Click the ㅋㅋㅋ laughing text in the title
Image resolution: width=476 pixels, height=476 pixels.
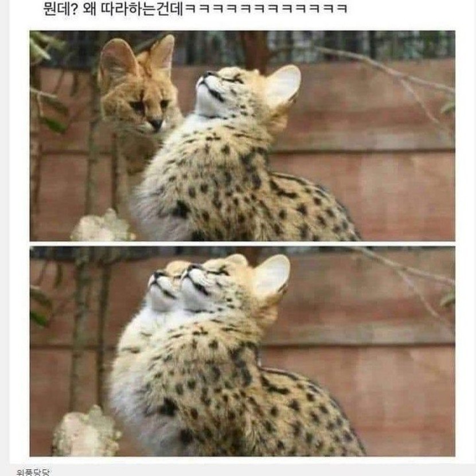click(266, 9)
